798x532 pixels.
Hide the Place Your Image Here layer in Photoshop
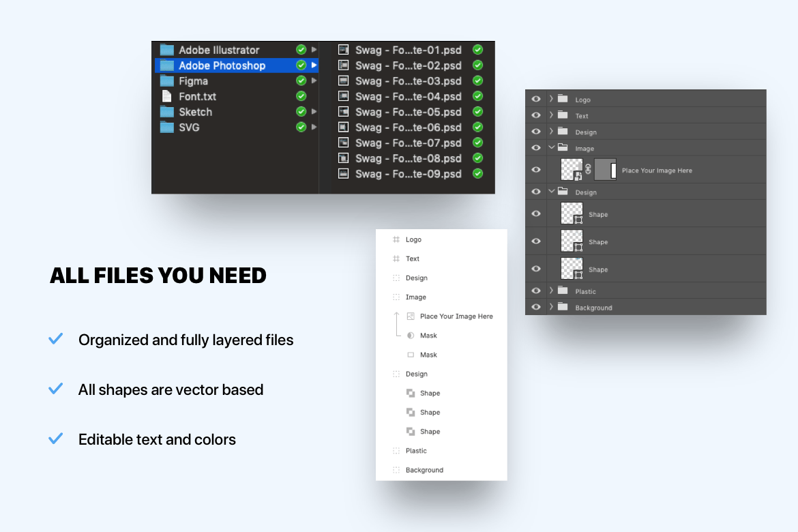coord(536,170)
